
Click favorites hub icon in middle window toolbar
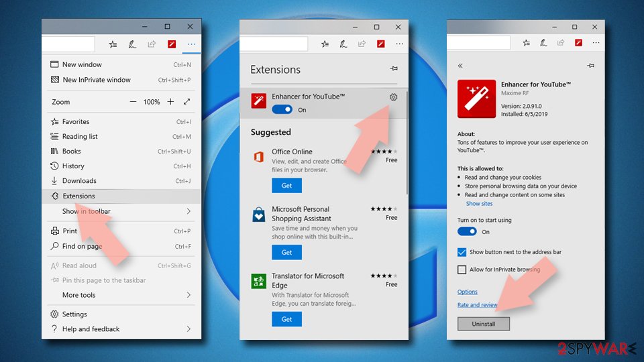325,44
